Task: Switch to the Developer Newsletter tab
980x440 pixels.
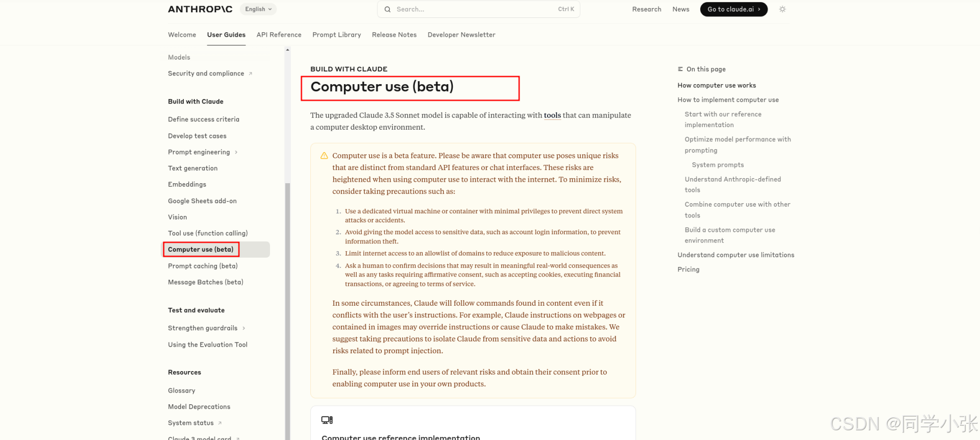Action: tap(461, 35)
